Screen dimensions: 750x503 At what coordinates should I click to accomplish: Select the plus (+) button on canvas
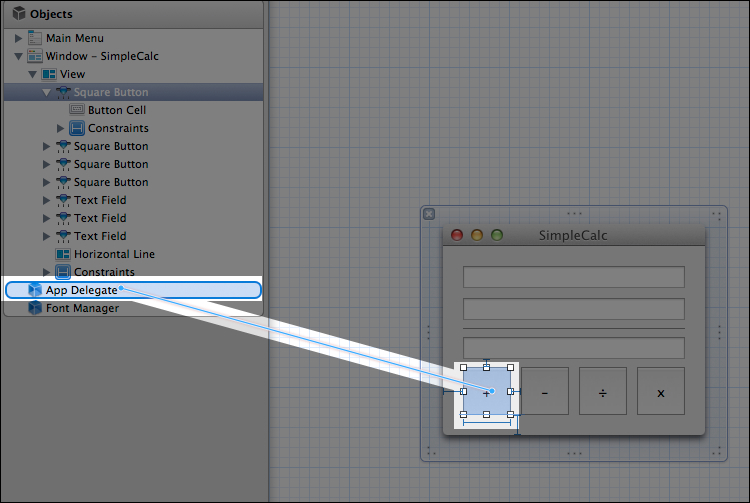click(x=486, y=392)
